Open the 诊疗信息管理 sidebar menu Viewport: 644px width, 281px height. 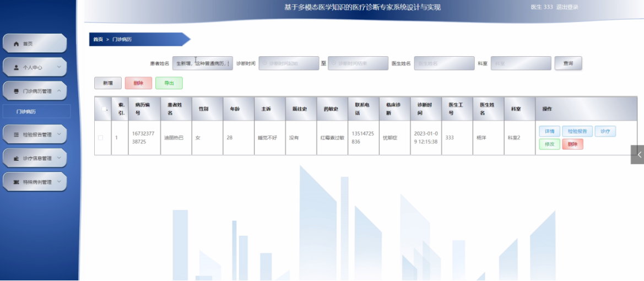coord(35,158)
